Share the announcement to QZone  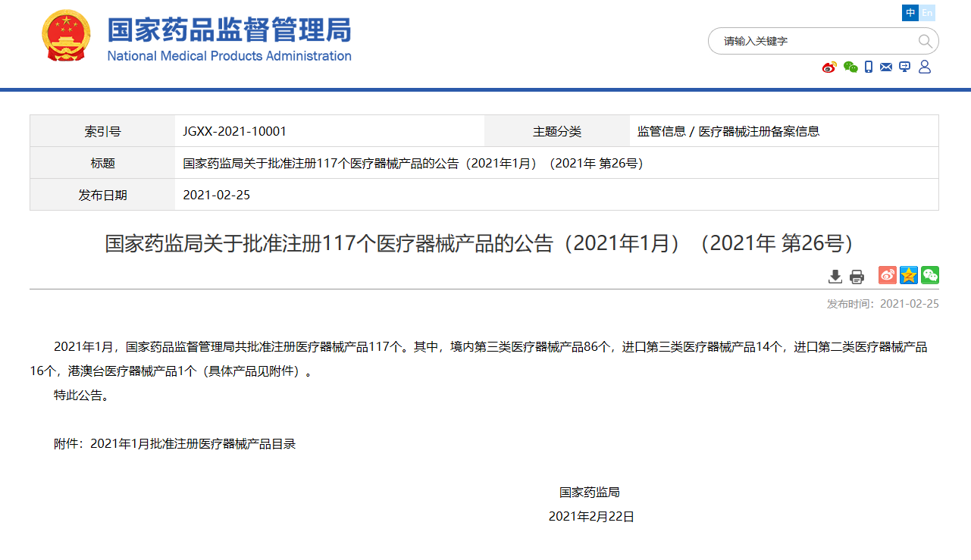coord(908,275)
